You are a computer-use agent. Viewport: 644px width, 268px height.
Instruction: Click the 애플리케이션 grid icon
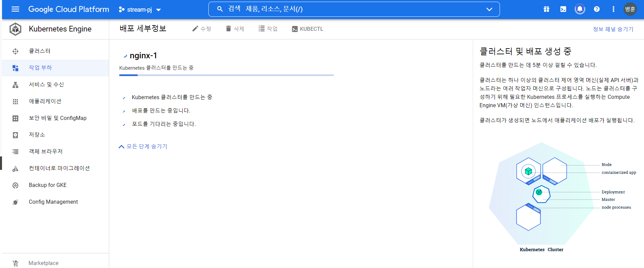pyautogui.click(x=15, y=102)
